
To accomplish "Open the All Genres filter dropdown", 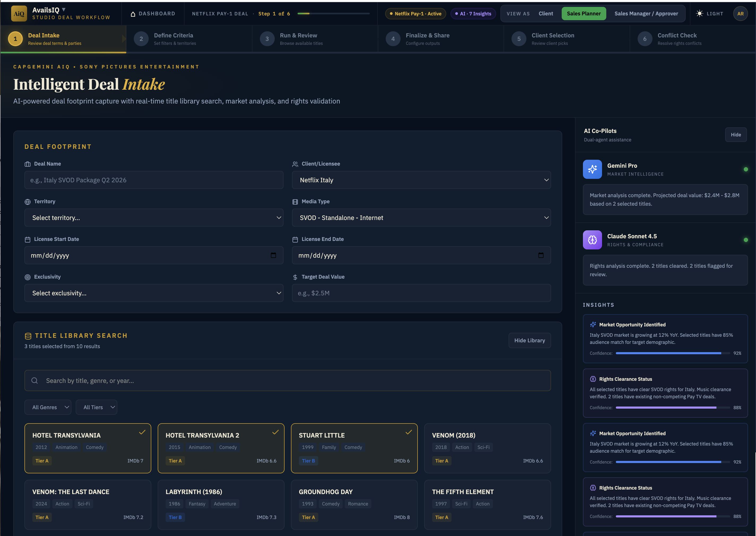I will (x=48, y=407).
